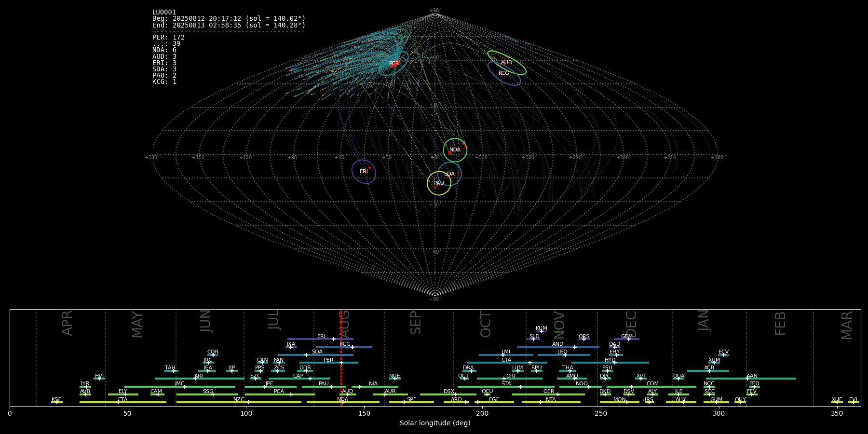
Task: Click the ETA shower label in timeline
Action: click(x=123, y=400)
